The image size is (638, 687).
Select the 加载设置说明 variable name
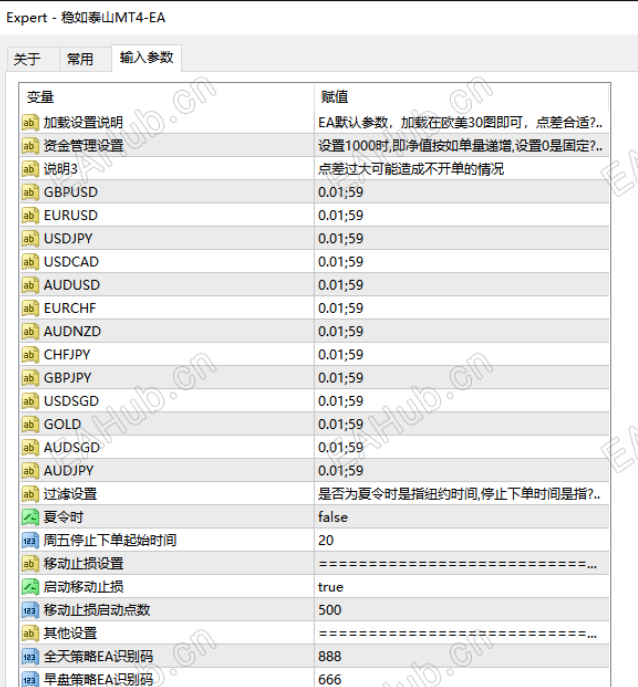pos(83,123)
